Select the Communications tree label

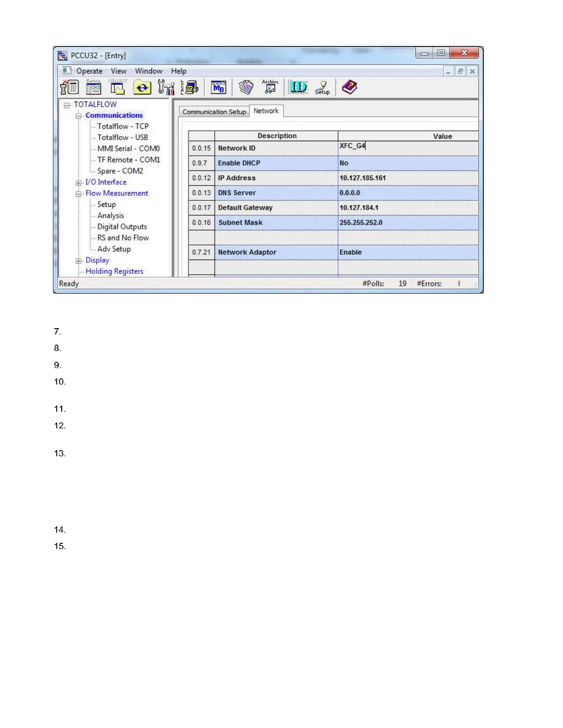pyautogui.click(x=114, y=115)
